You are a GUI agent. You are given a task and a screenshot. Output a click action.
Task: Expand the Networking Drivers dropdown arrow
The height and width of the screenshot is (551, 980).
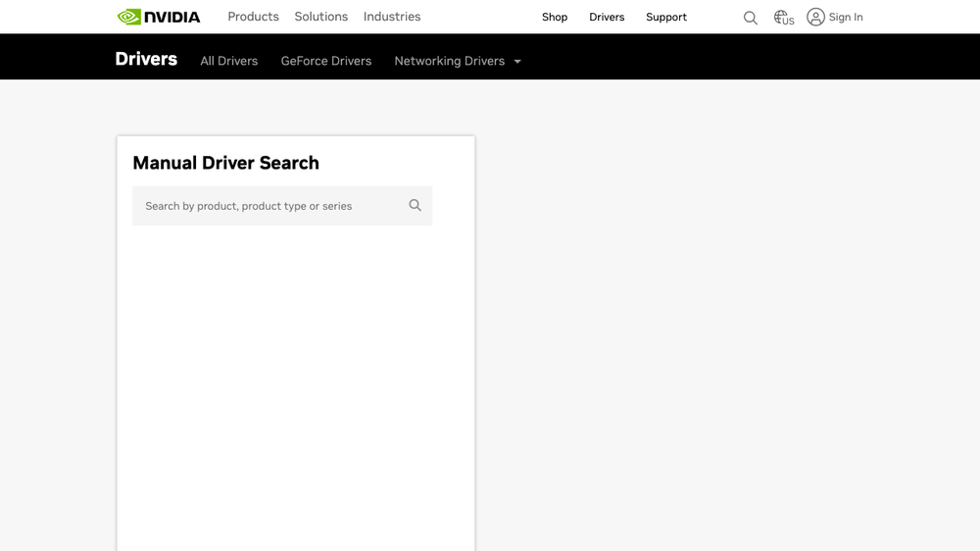(x=517, y=62)
